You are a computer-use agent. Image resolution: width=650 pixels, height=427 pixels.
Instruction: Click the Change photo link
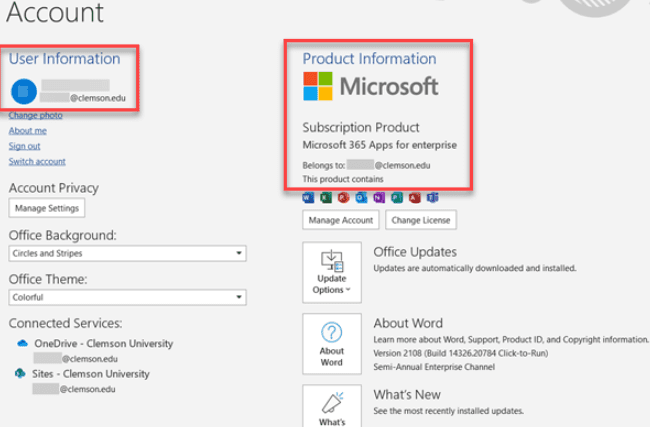coord(35,116)
